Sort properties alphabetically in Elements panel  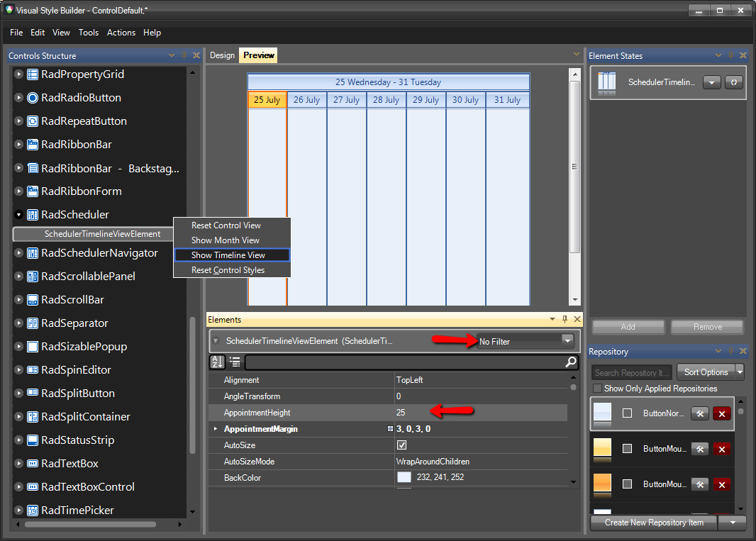point(218,362)
